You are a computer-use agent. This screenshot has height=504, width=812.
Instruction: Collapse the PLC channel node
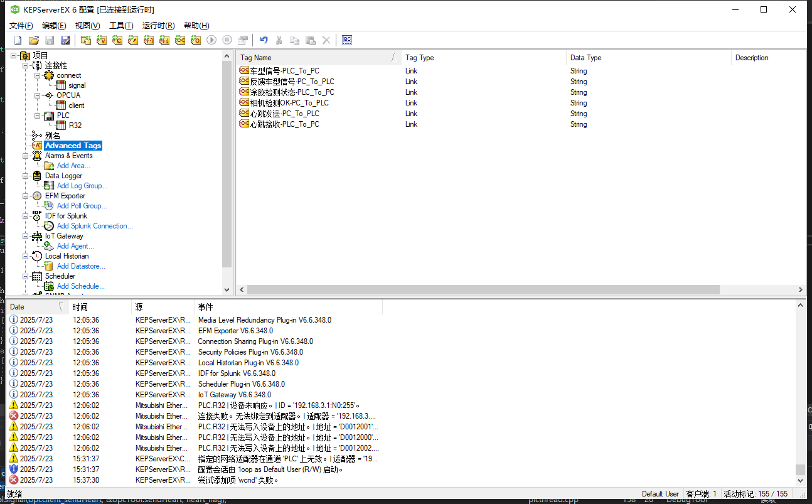click(38, 115)
